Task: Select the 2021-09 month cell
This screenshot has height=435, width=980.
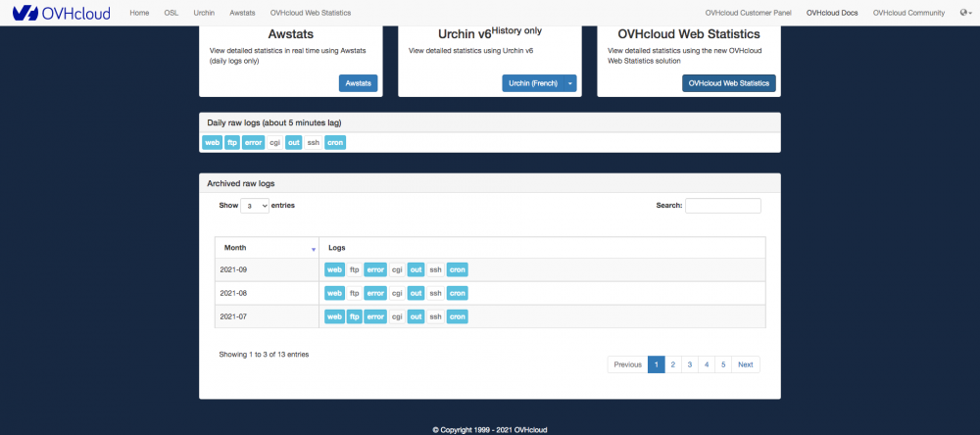Action: click(x=267, y=270)
